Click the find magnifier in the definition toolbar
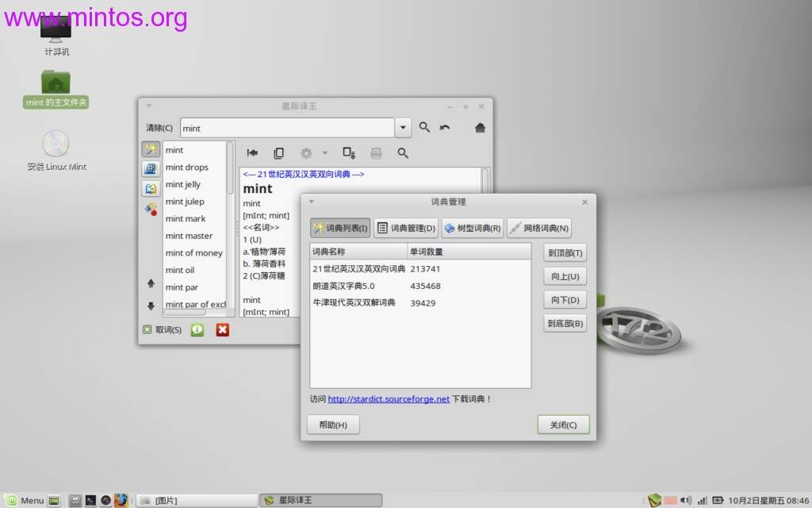The width and height of the screenshot is (812, 508). pyautogui.click(x=403, y=153)
